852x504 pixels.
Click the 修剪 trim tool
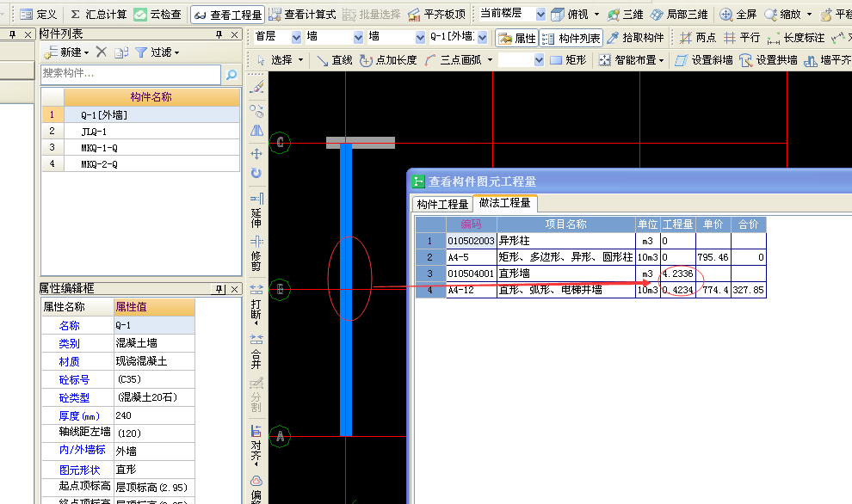256,253
